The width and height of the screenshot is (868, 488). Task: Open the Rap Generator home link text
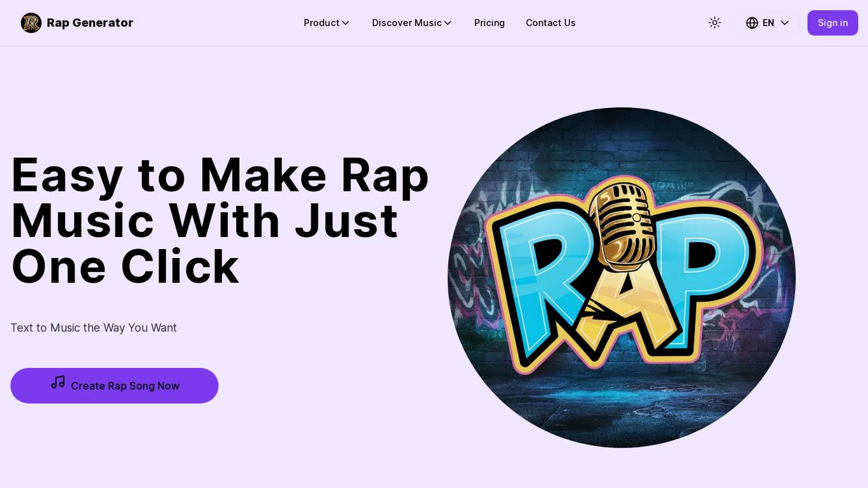pos(90,23)
